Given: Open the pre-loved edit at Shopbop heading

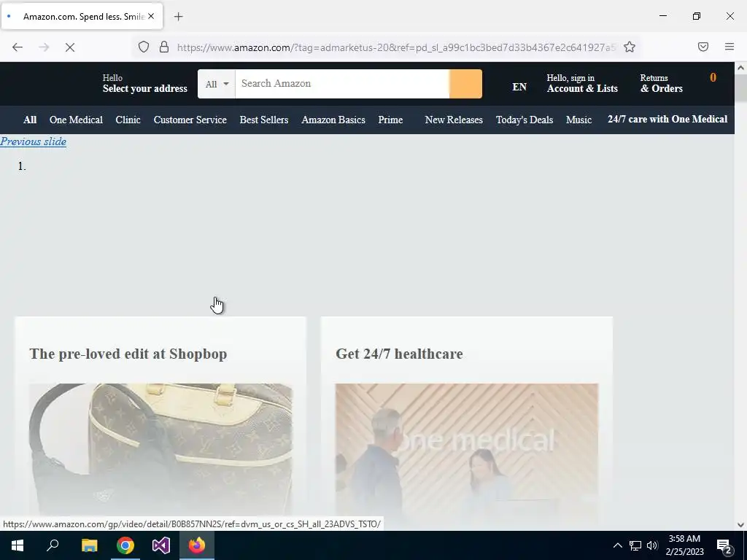Looking at the screenshot, I should point(128,354).
